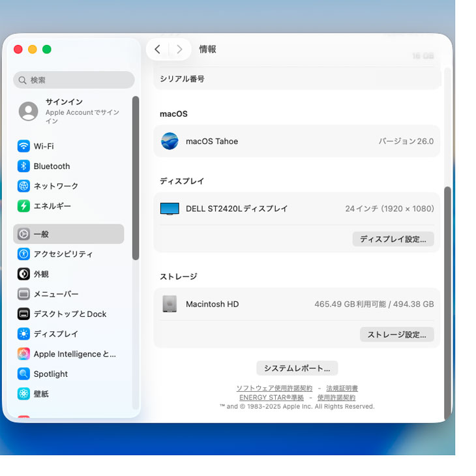Open Apple Intelligence sidebar item
This screenshot has height=476, width=476.
(x=74, y=354)
